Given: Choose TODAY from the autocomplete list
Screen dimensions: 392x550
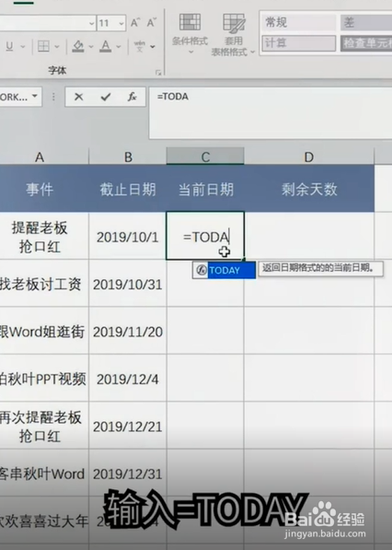Looking at the screenshot, I should (x=225, y=271).
